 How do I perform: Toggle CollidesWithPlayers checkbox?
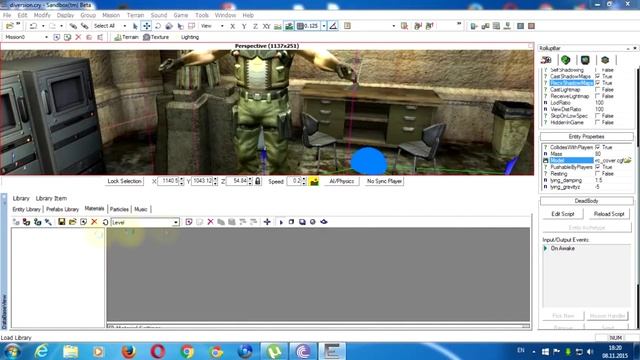click(x=598, y=147)
